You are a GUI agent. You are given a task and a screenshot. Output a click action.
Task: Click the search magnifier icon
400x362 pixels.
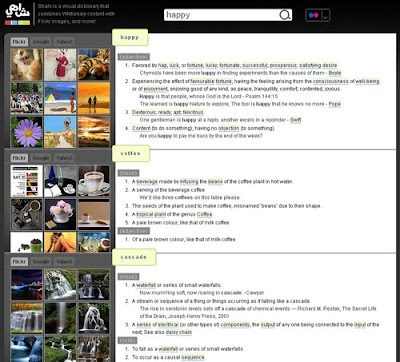pyautogui.click(x=285, y=15)
